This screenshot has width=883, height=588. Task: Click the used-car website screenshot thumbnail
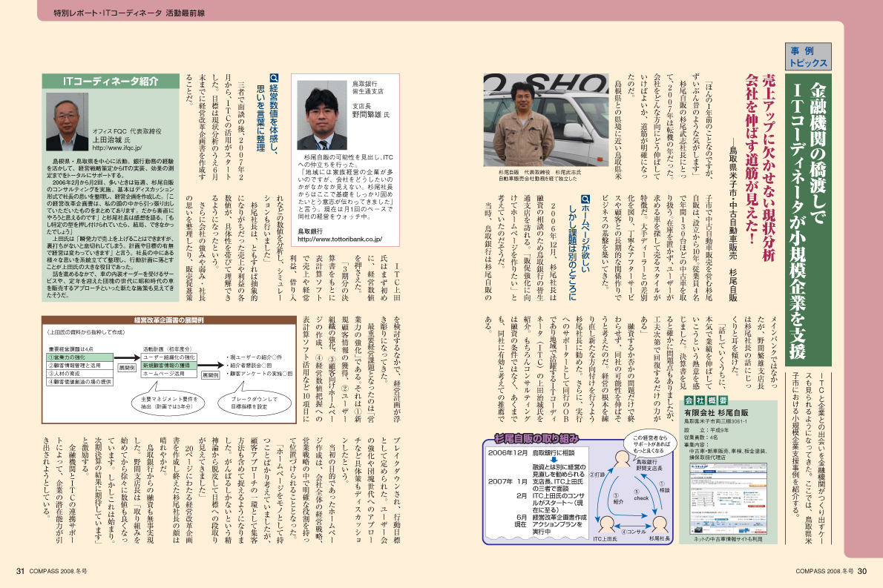coord(728,499)
